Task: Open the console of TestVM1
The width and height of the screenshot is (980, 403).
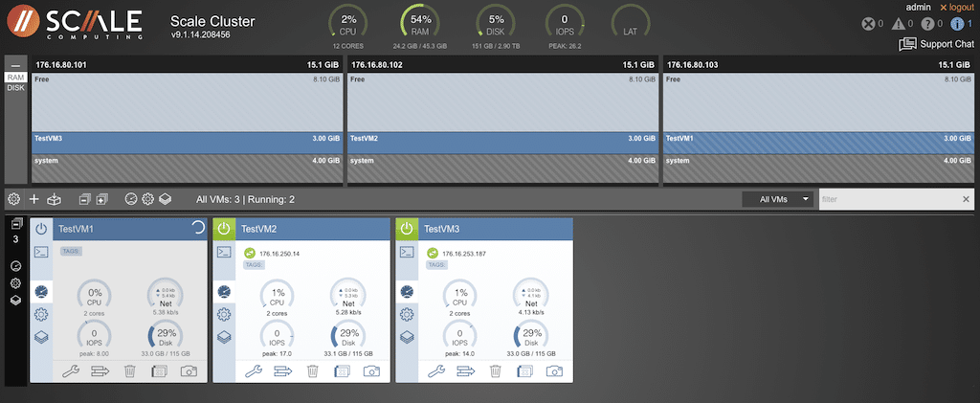Action: (41, 252)
